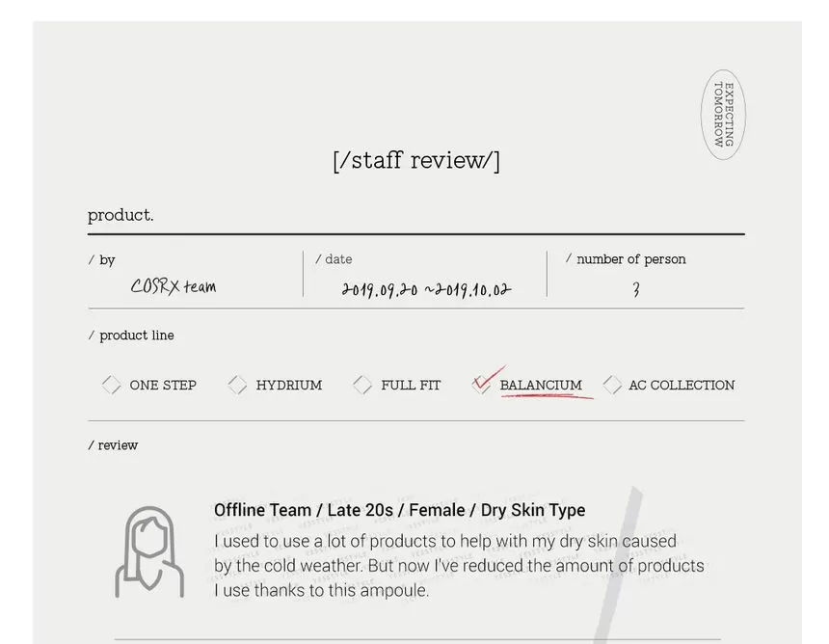Click the 'product.' section heading
This screenshot has height=644, width=829.
120,215
